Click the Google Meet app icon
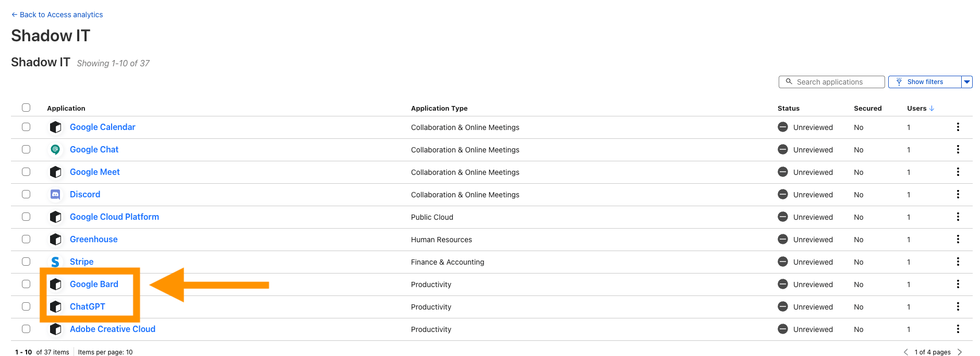 [x=55, y=172]
